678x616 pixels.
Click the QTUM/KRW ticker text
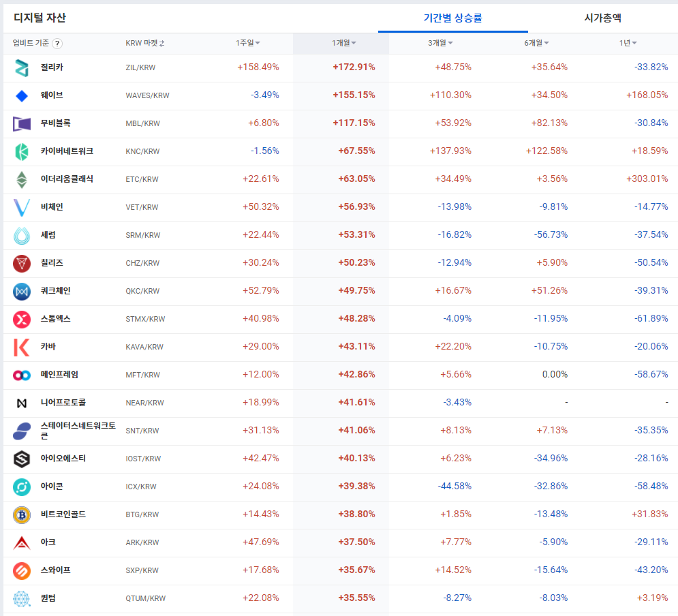coord(146,599)
